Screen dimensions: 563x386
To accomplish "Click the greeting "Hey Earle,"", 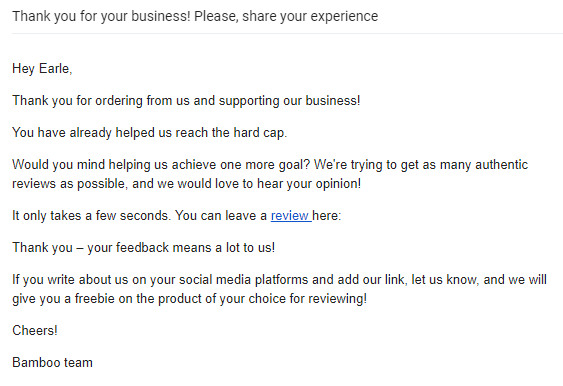I will pyautogui.click(x=42, y=69).
